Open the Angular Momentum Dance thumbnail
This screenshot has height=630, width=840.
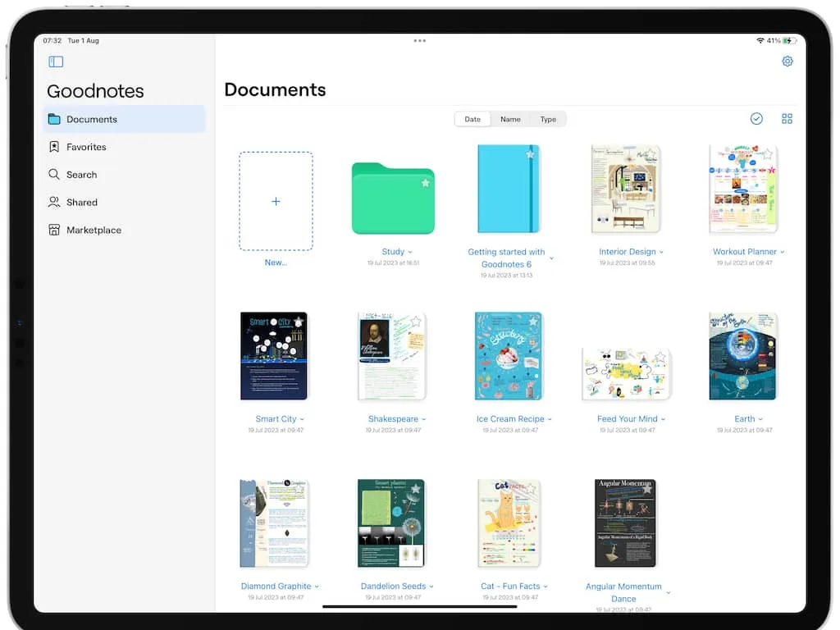(x=625, y=523)
